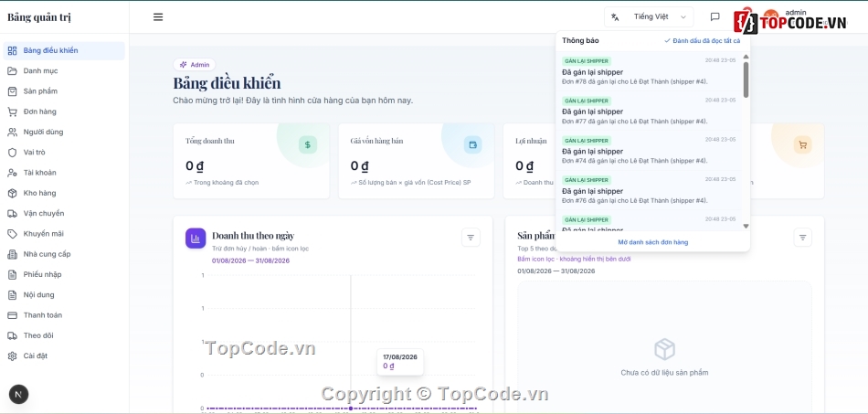Image resolution: width=868 pixels, height=414 pixels.
Task: Click the Giá vốn hàng bán card title
Action: 376,141
